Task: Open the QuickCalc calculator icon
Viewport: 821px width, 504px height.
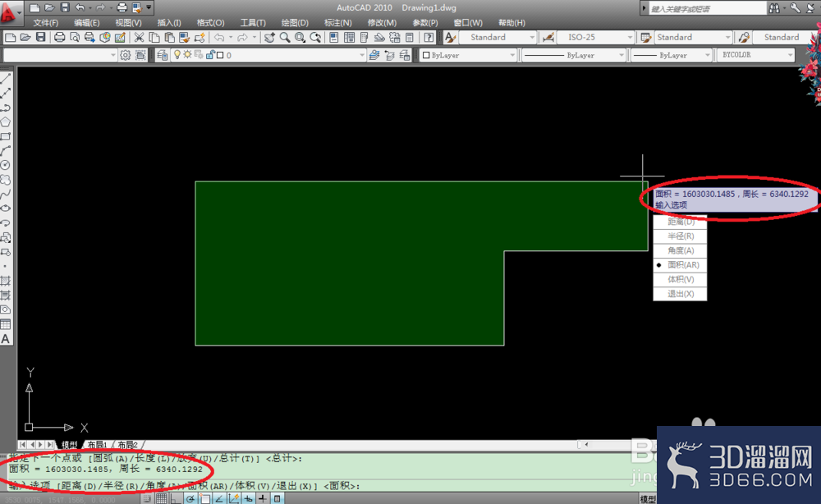Action: pos(409,37)
